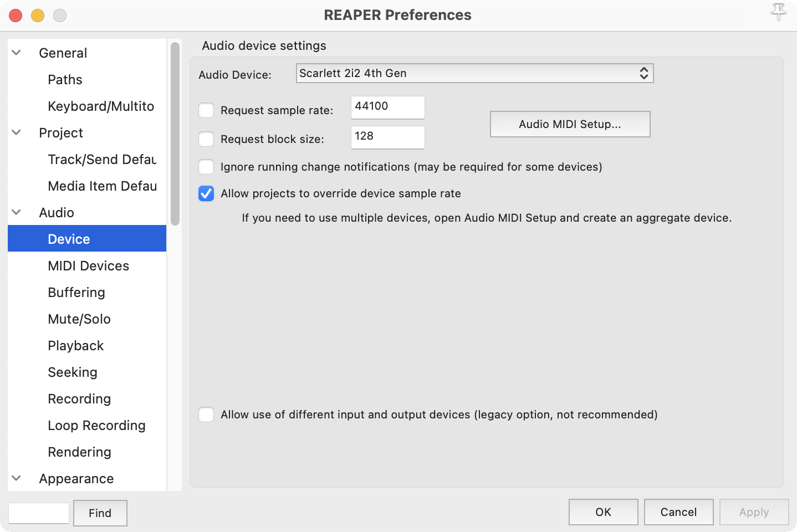Cancel the preferences dialog
This screenshot has width=797, height=532.
pyautogui.click(x=678, y=512)
